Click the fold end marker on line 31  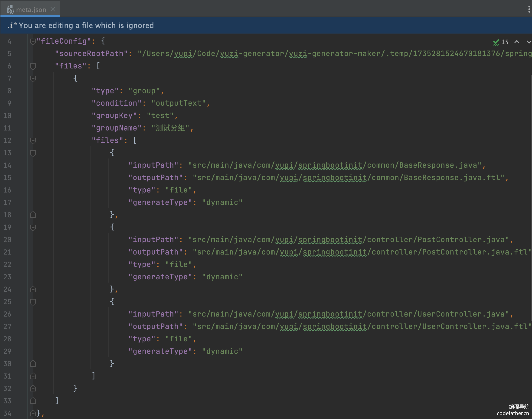point(33,376)
